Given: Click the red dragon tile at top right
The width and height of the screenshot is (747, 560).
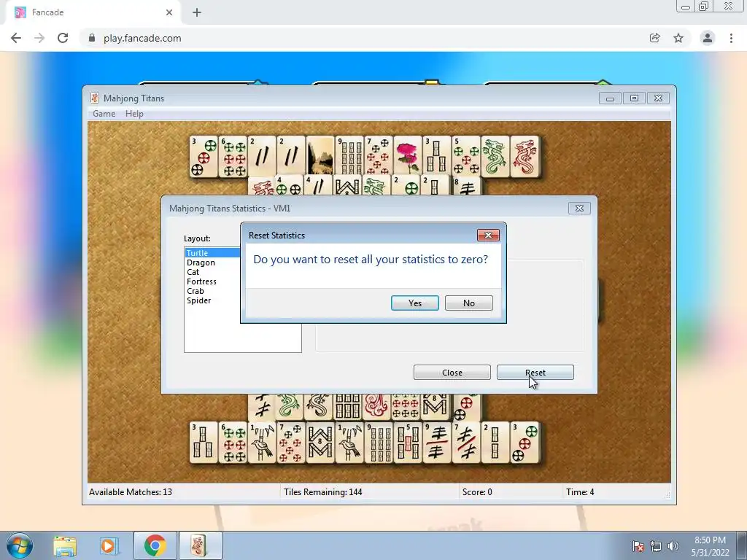Looking at the screenshot, I should click(524, 157).
